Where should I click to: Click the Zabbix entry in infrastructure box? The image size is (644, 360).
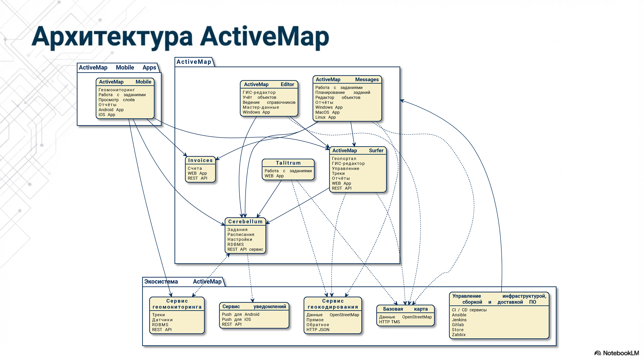coord(459,335)
